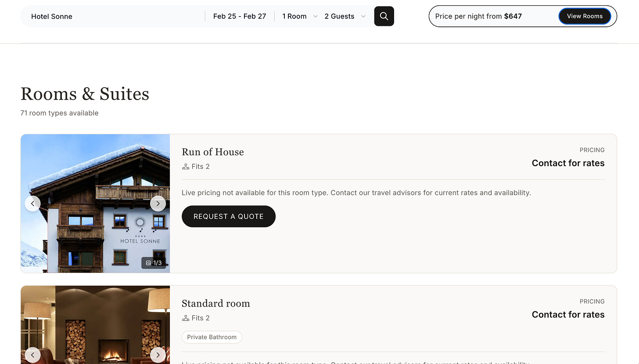Click the Price per night from $647 text

(478, 16)
